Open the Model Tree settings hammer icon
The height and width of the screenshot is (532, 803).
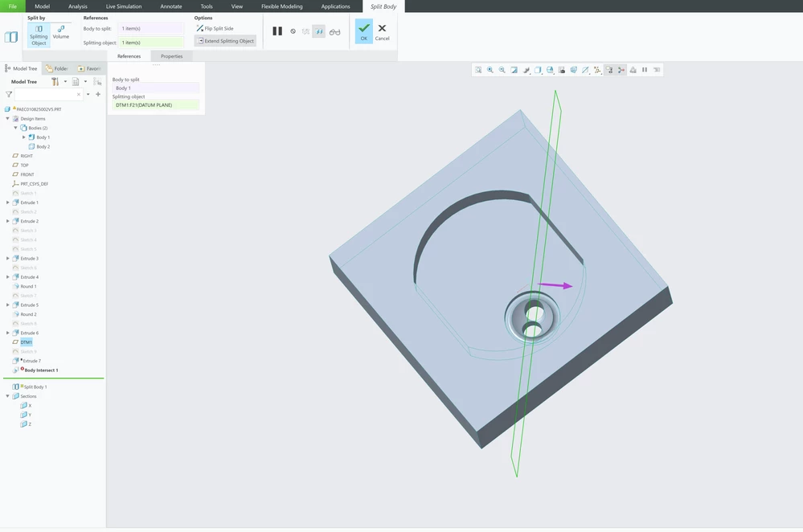pyautogui.click(x=55, y=81)
